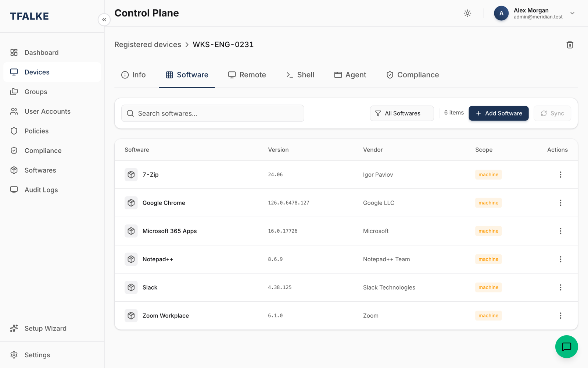
Task: Go to Groups in the sidebar
Action: tap(52, 92)
